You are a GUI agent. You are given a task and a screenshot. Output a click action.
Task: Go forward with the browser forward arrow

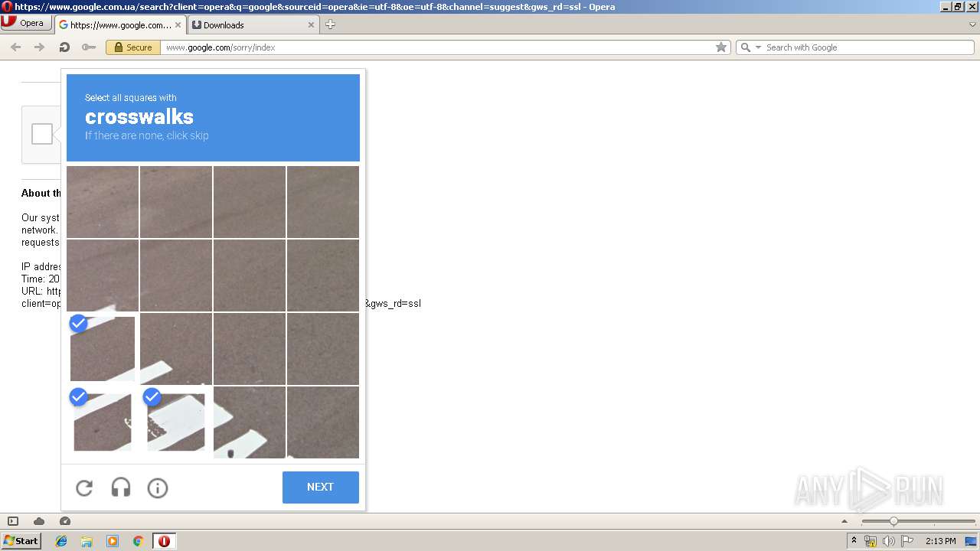40,47
